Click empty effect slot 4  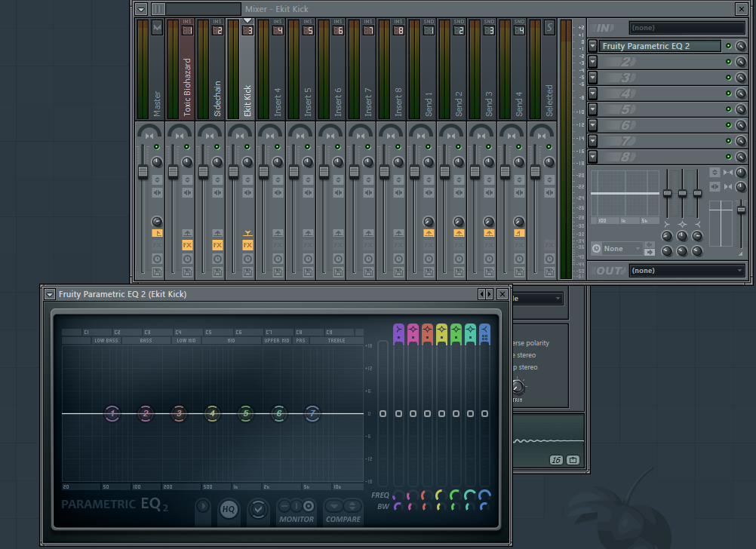click(x=659, y=94)
